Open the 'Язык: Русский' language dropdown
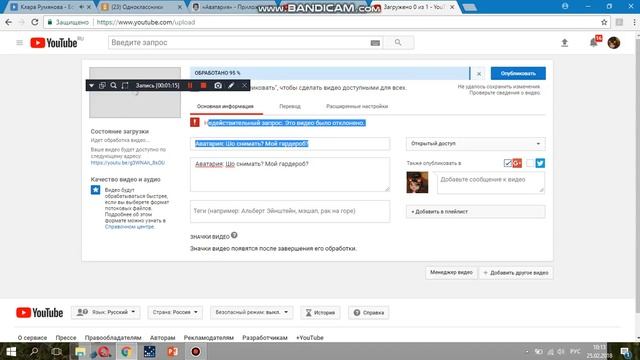This screenshot has width=640, height=360. (106, 312)
